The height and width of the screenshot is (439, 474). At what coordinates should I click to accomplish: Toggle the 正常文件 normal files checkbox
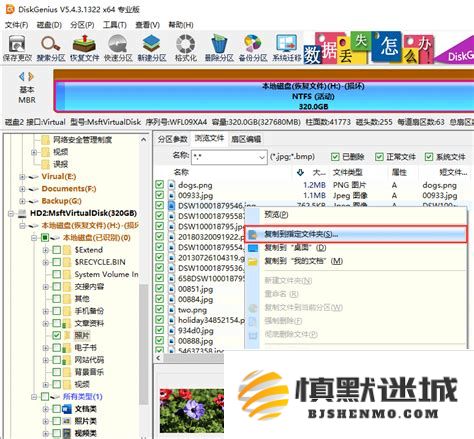tap(379, 157)
